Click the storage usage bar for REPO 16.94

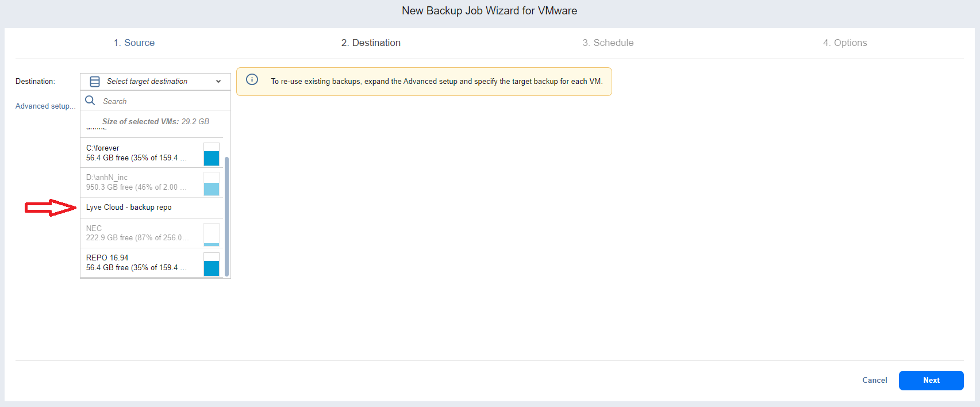(212, 264)
